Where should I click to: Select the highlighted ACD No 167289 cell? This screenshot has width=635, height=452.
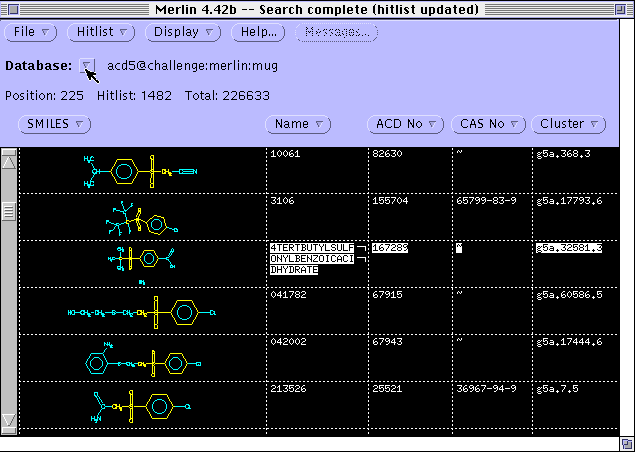388,247
